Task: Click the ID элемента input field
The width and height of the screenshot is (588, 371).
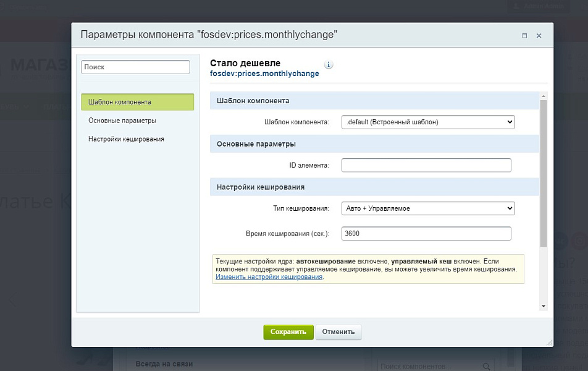Action: click(426, 165)
